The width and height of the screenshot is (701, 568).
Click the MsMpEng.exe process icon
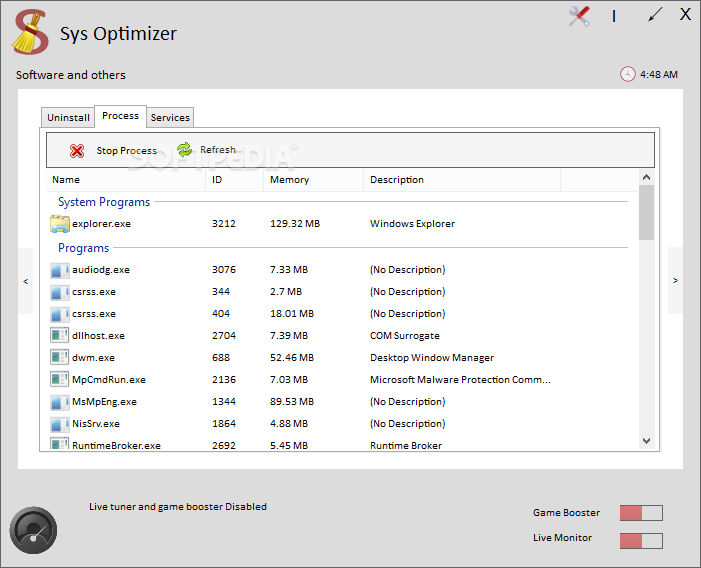pyautogui.click(x=59, y=402)
